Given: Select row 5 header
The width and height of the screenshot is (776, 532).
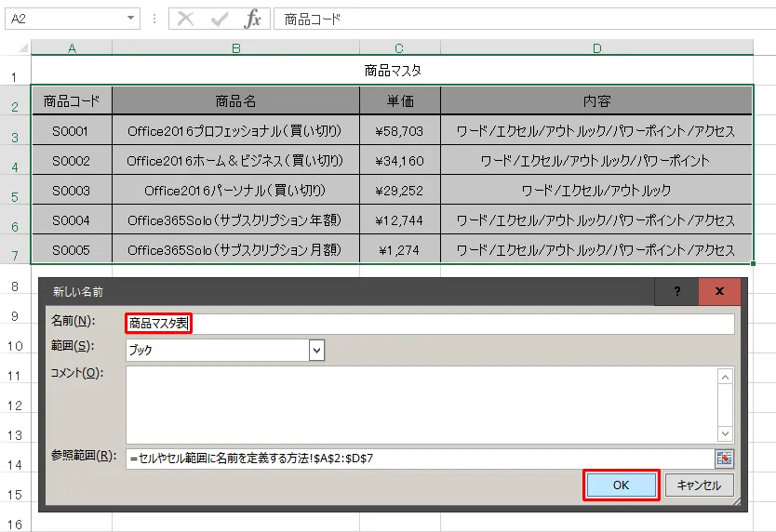Looking at the screenshot, I should coord(15,190).
